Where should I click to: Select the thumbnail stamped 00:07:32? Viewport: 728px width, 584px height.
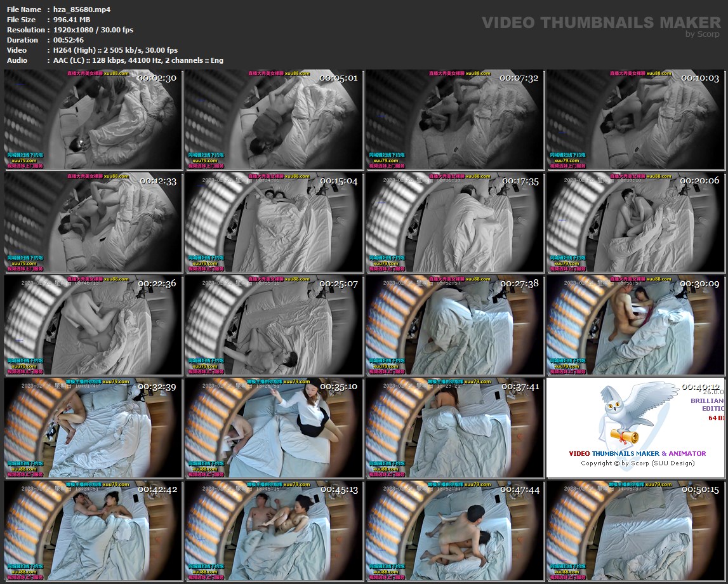click(455, 119)
